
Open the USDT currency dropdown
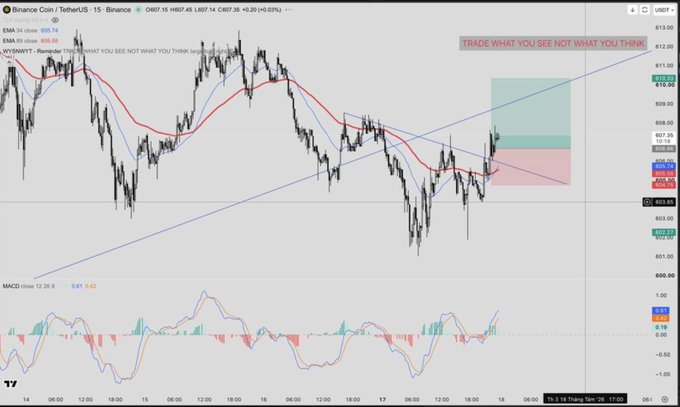coord(664,10)
